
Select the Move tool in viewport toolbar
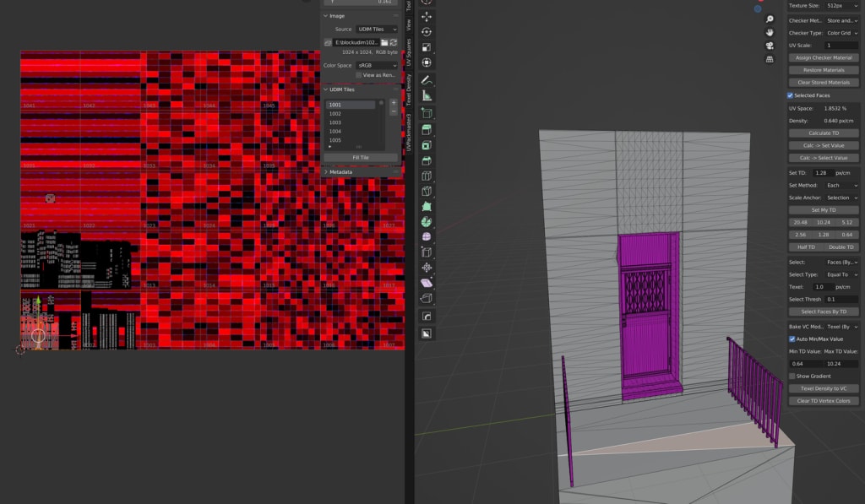coord(427,17)
